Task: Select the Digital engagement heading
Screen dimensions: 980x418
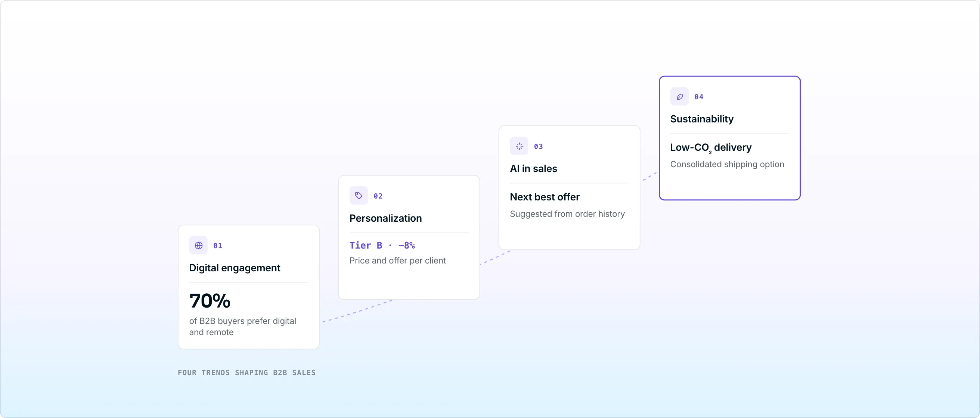Action: pos(235,268)
